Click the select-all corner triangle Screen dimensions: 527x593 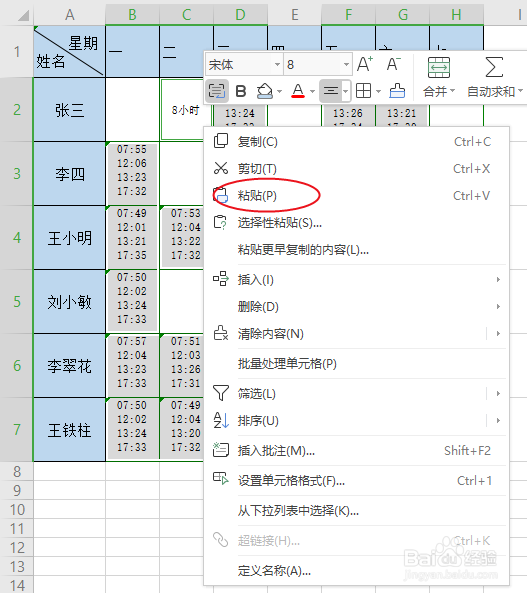[23, 15]
